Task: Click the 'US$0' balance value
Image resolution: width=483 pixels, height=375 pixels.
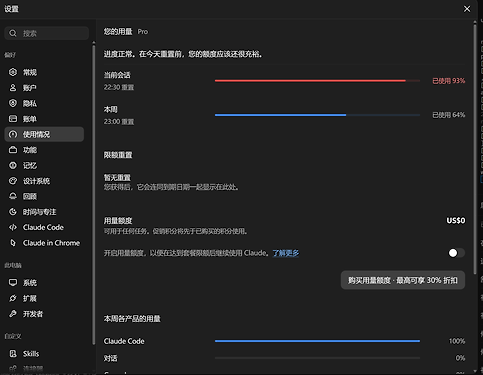Action: (456, 221)
